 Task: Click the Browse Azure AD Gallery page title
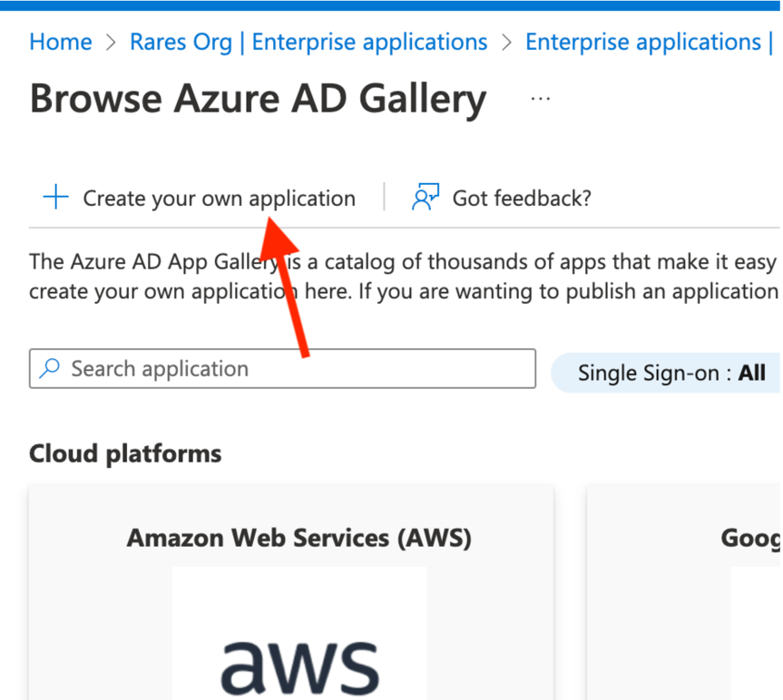pos(258,99)
